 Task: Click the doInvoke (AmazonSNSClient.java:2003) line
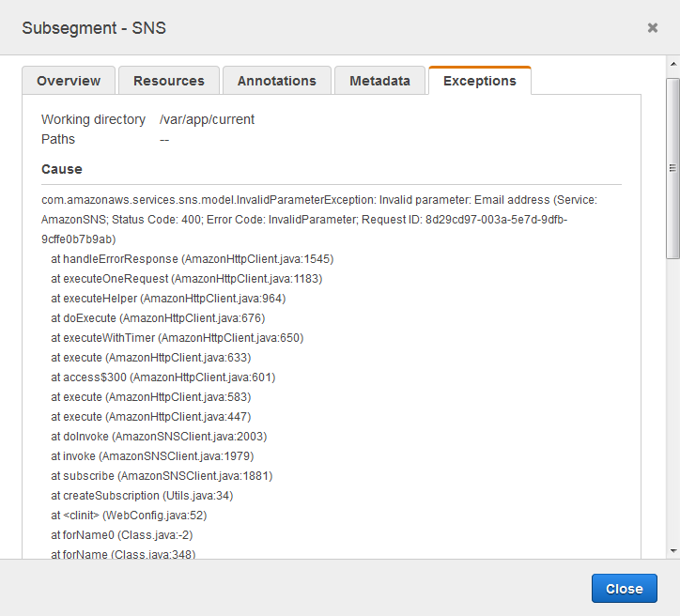[159, 437]
